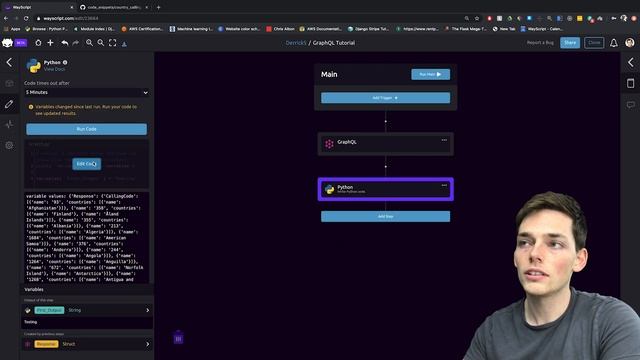Click the fit-to-screen icon
This screenshot has height=360, width=640.
pyautogui.click(x=112, y=43)
